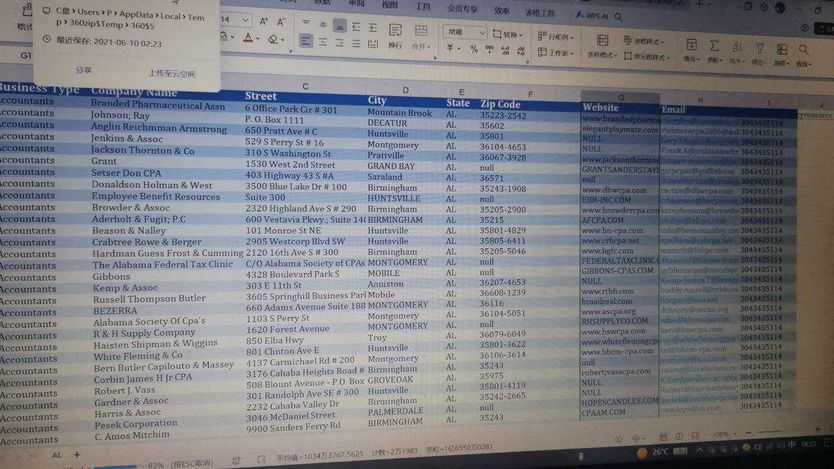Click the merge cells icon

click(421, 30)
